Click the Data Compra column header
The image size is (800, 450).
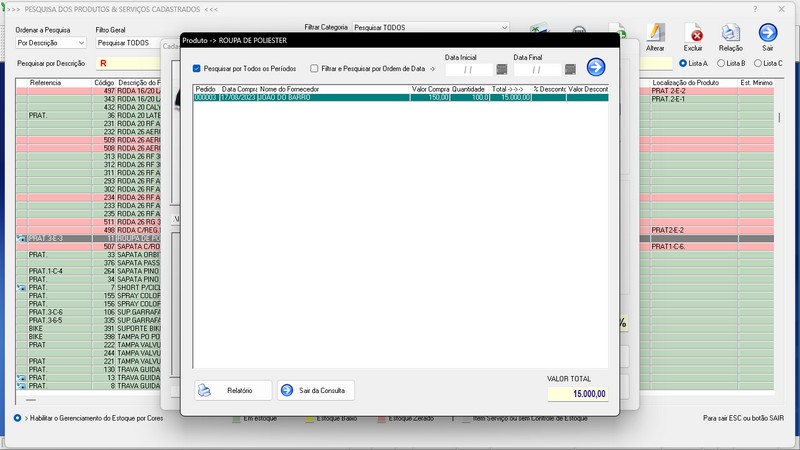coord(238,89)
